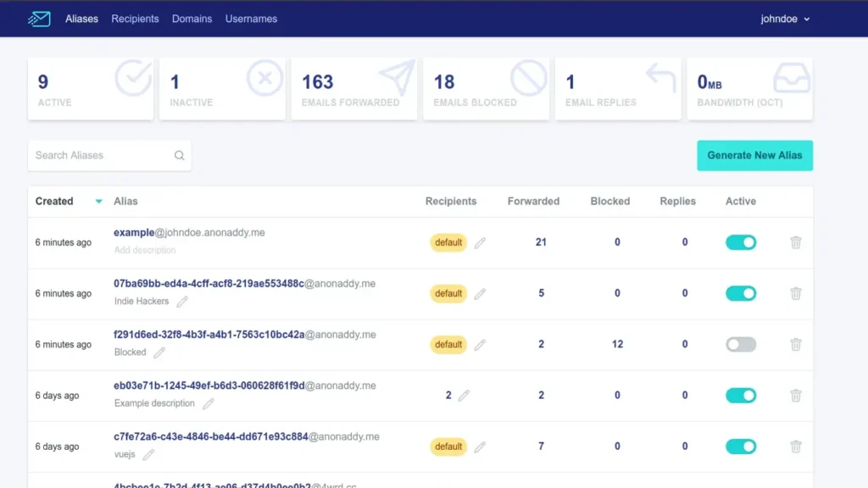Screen dimensions: 868x488
Task: Click Generate New Alias button
Action: [754, 156]
